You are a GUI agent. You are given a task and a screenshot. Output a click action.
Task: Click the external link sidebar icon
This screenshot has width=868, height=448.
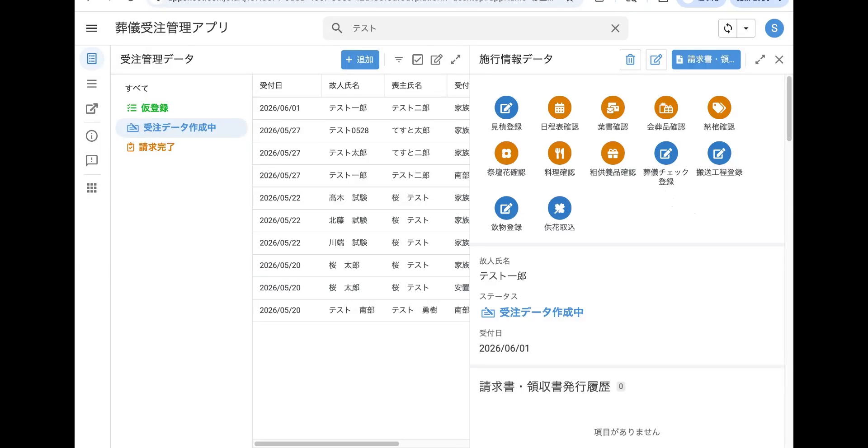coord(92,108)
